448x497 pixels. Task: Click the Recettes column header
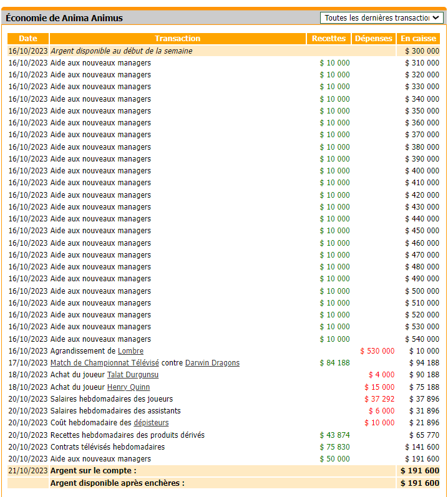pos(328,39)
